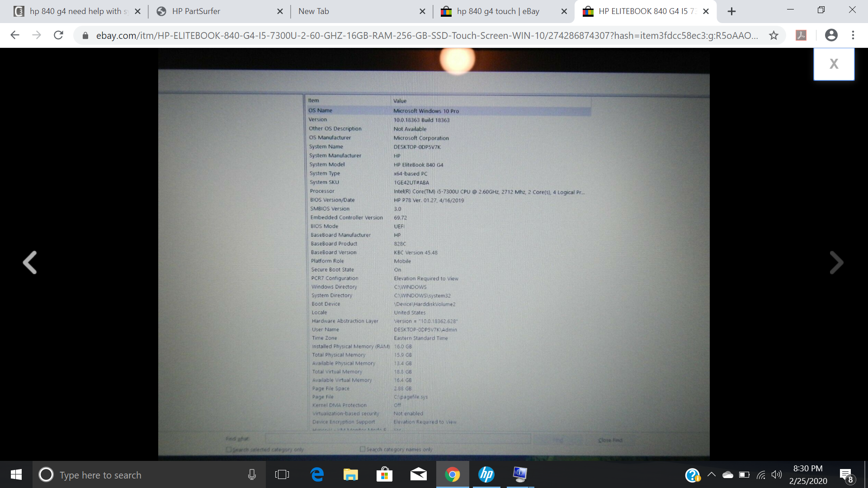
Task: Close the New Tab tab
Action: [422, 11]
